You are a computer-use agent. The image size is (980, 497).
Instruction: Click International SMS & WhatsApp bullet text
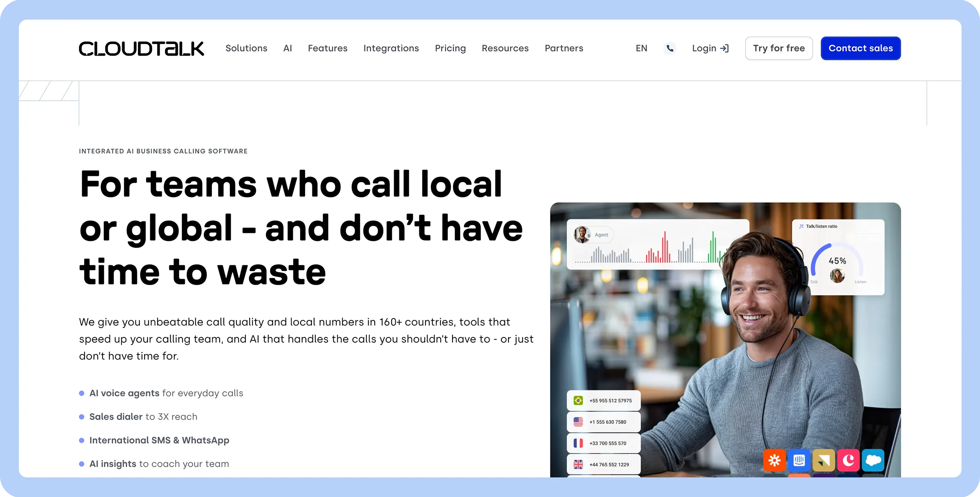coord(159,440)
